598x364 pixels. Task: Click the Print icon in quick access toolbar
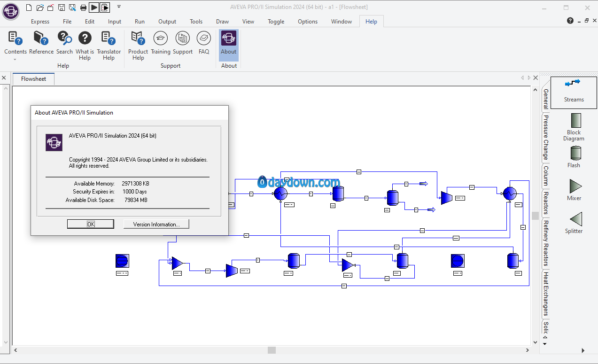click(x=83, y=7)
